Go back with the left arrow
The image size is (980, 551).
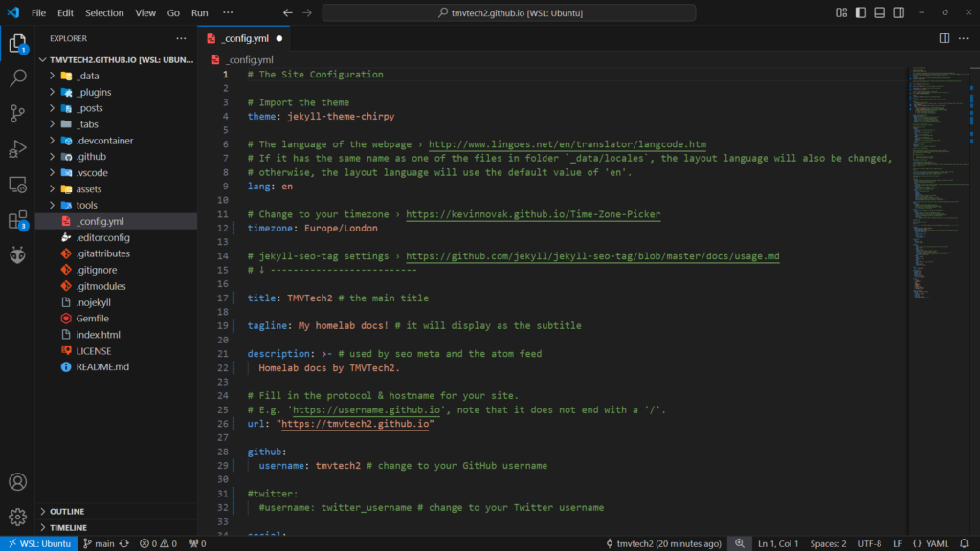tap(287, 12)
